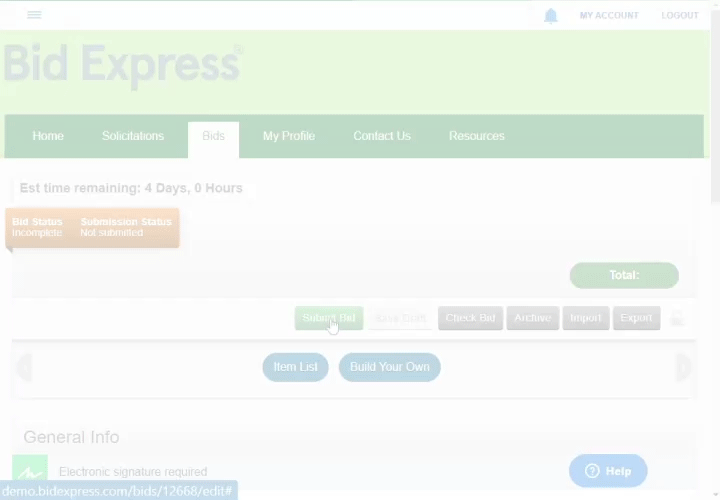Select the Build Your Own pill
The image size is (720, 500).
pyautogui.click(x=389, y=367)
